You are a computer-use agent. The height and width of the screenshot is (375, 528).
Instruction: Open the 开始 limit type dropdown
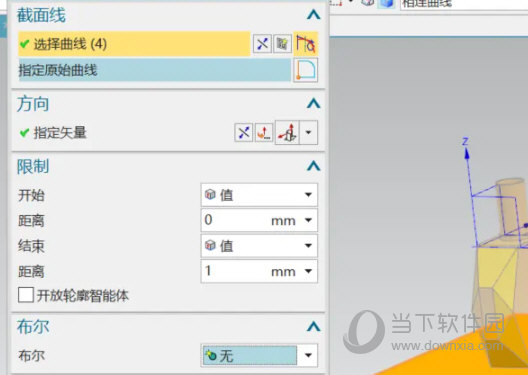[x=259, y=195]
